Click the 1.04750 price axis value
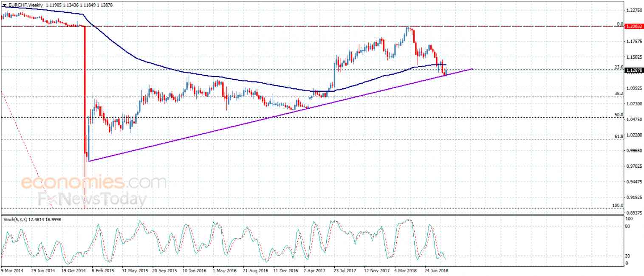The image size is (644, 276). [635, 119]
